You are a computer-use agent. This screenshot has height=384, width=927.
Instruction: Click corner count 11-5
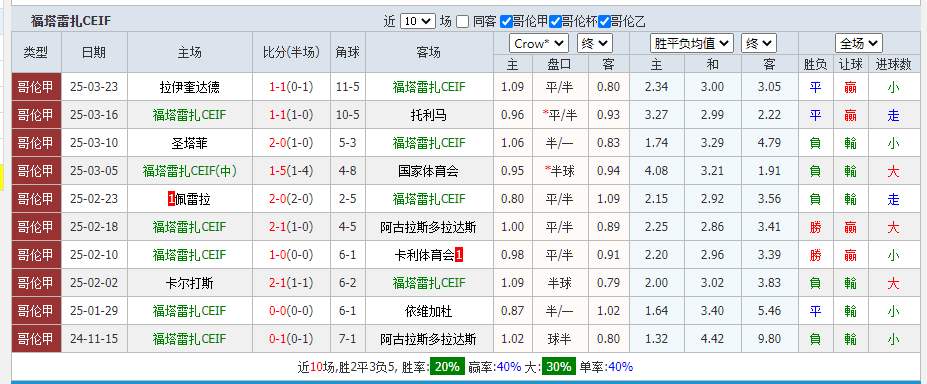[x=348, y=87]
